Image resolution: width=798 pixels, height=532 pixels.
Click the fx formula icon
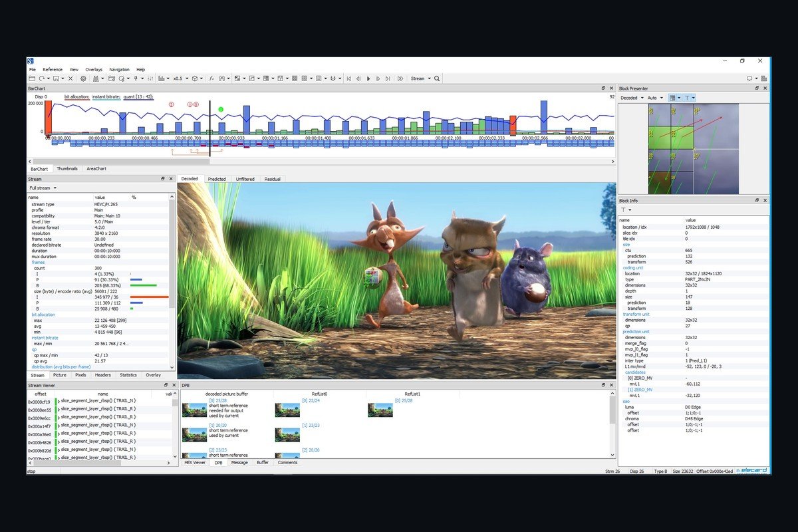tap(211, 78)
